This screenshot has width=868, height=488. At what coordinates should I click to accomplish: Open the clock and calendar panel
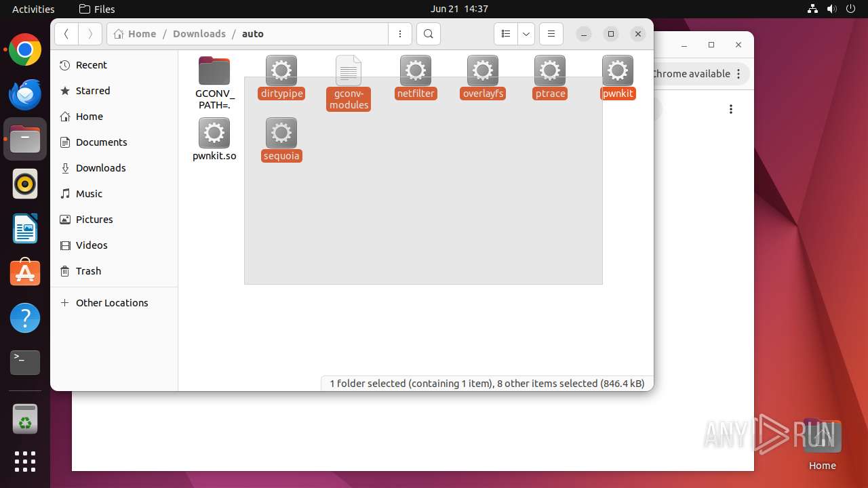(x=459, y=9)
